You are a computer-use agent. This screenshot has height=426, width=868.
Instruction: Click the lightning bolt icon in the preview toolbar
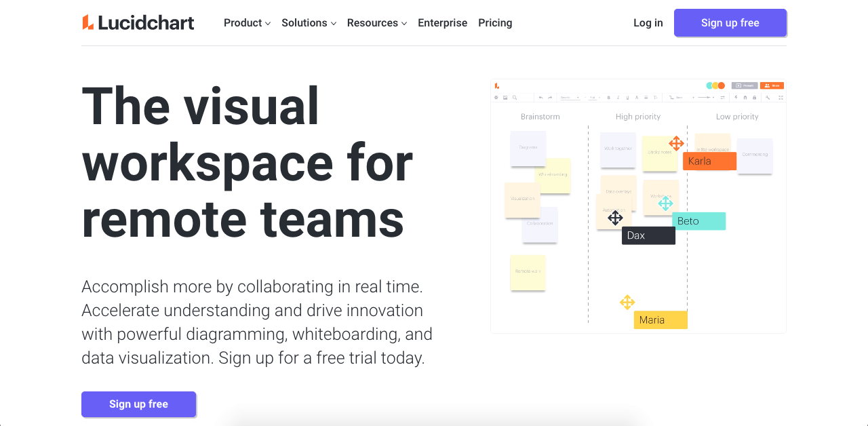tap(736, 98)
